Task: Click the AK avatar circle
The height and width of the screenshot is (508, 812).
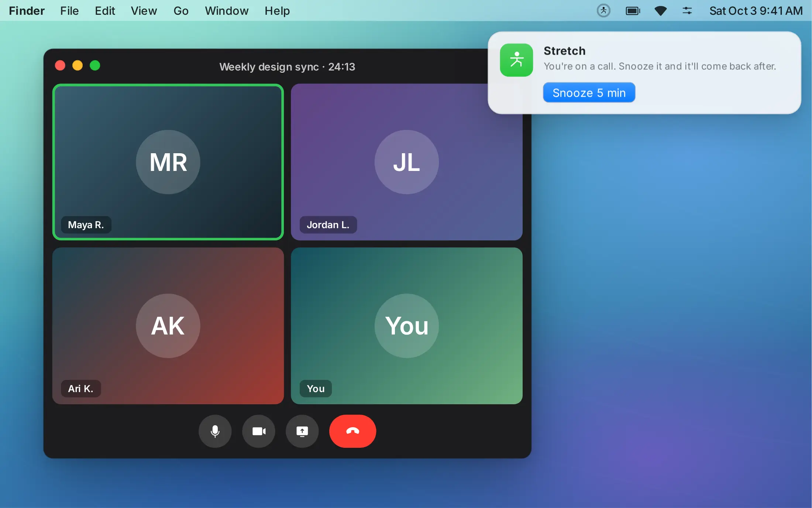Action: point(168,326)
